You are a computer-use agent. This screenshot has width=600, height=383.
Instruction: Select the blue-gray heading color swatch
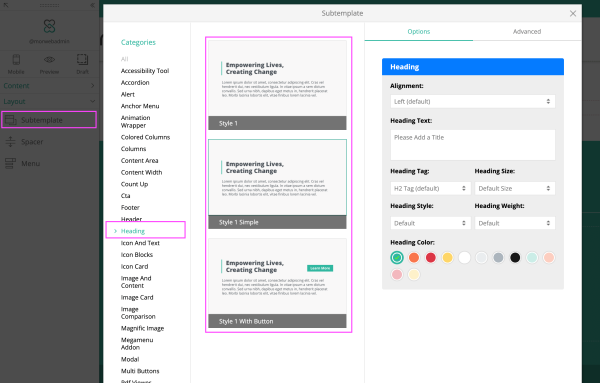pos(498,258)
